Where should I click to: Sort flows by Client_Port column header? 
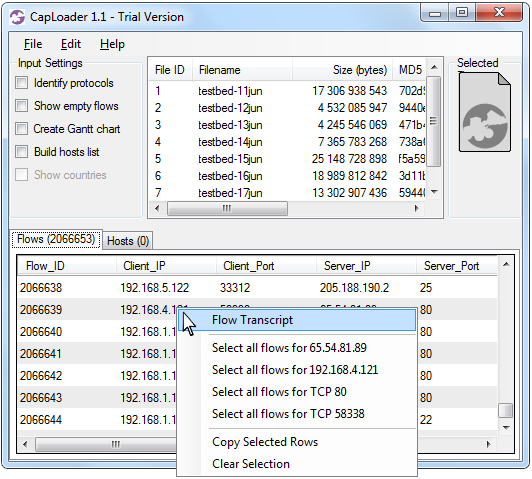(266, 266)
